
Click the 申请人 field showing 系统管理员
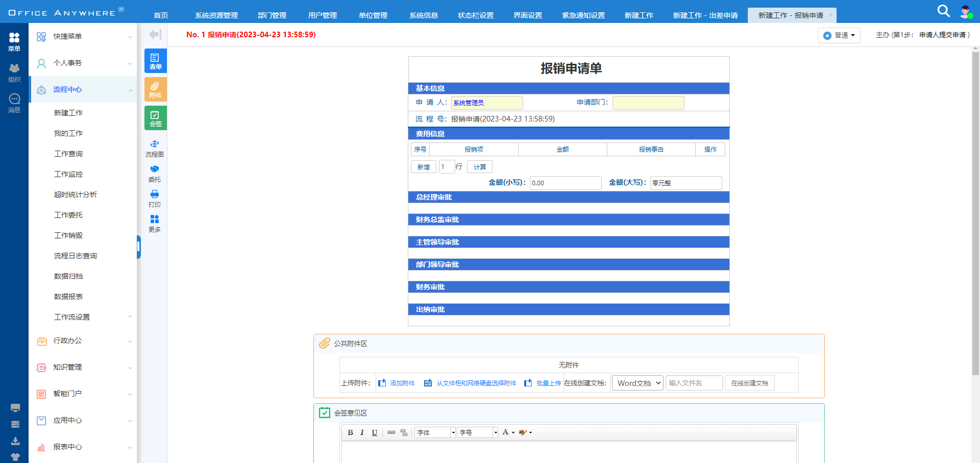coord(487,103)
